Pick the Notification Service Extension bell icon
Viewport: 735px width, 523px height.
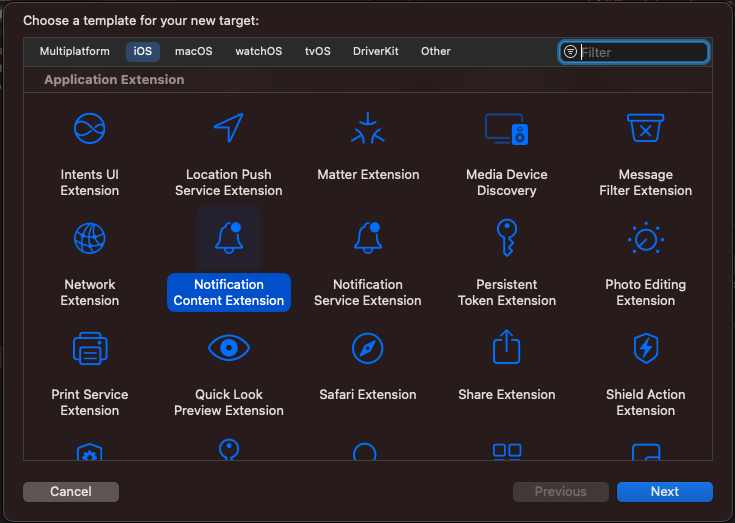(x=368, y=238)
